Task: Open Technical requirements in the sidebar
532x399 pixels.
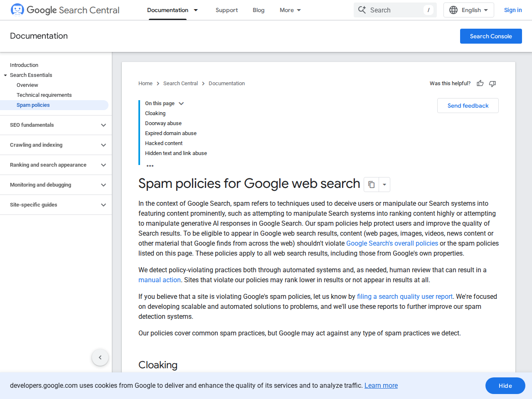Action: [44, 95]
